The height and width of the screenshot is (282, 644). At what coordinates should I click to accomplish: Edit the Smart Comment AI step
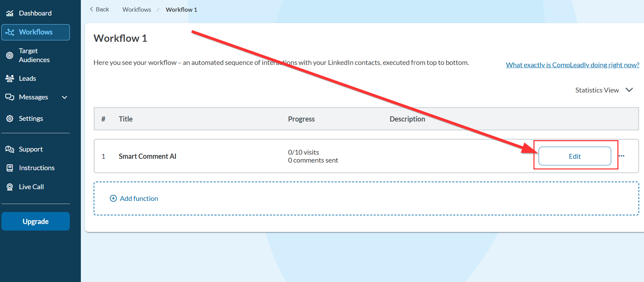[575, 156]
